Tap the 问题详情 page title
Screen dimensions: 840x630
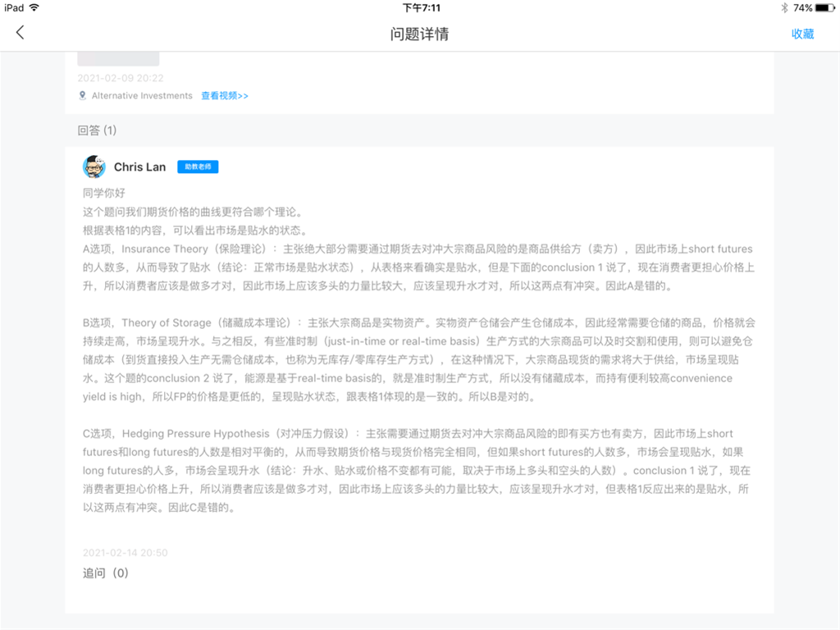click(x=419, y=34)
